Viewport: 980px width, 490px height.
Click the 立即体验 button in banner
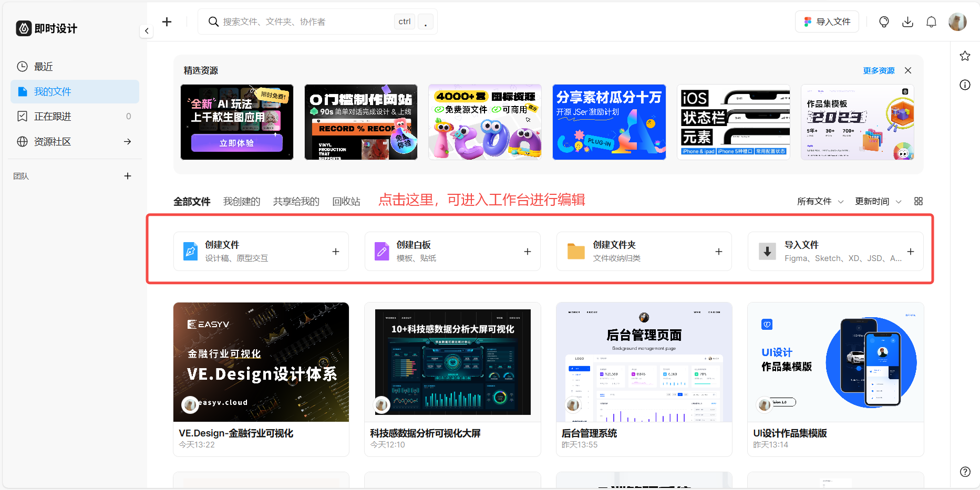point(237,143)
